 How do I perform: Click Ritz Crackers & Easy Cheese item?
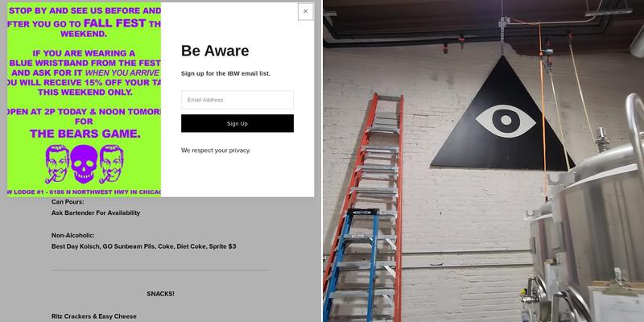94,316
